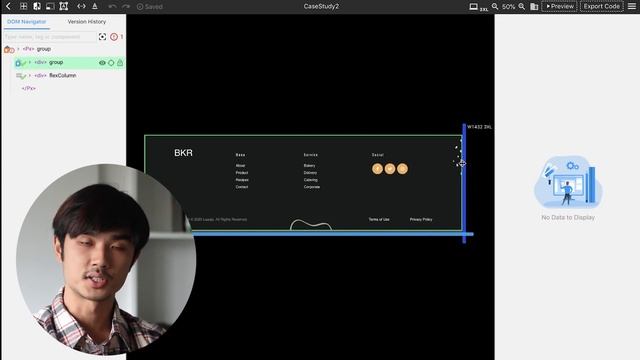Go back with the top-left arrow
The width and height of the screenshot is (640, 360).
point(8,6)
